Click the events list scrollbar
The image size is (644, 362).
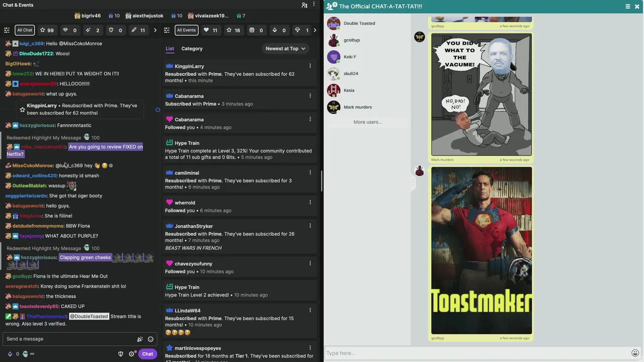pyautogui.click(x=321, y=181)
